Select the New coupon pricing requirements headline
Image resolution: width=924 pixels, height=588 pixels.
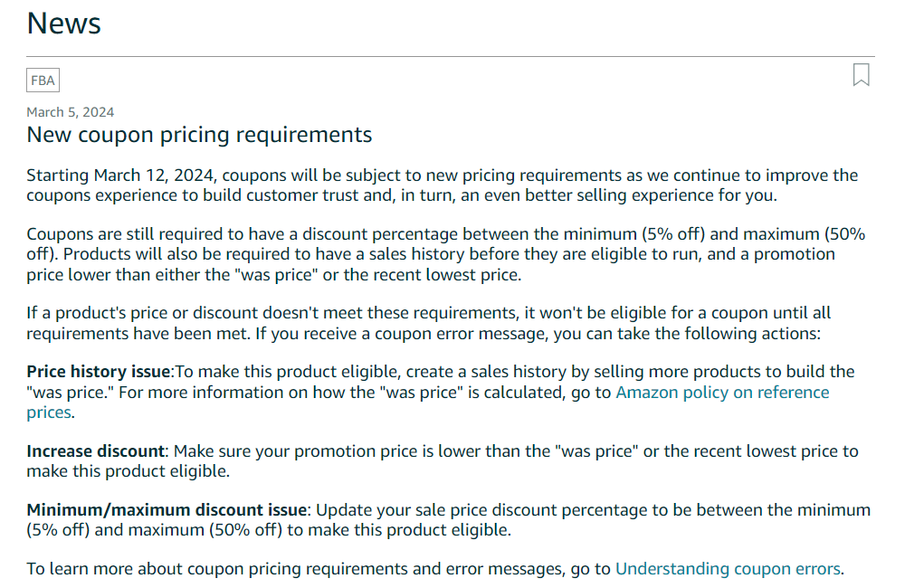pyautogui.click(x=199, y=135)
